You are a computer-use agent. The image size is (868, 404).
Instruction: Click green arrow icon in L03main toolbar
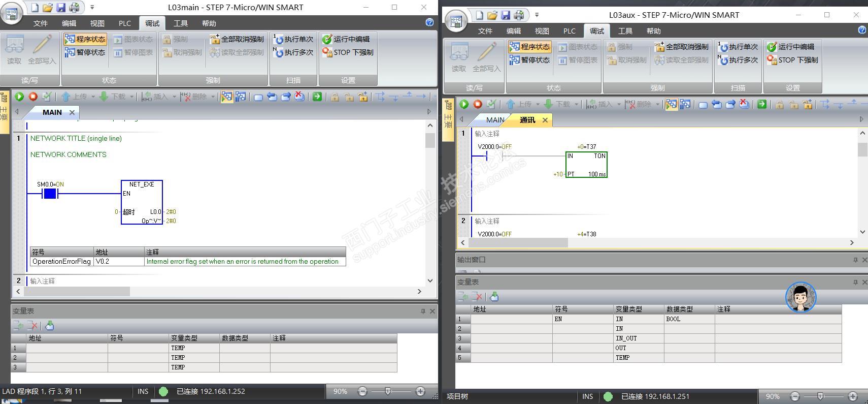pyautogui.click(x=317, y=97)
